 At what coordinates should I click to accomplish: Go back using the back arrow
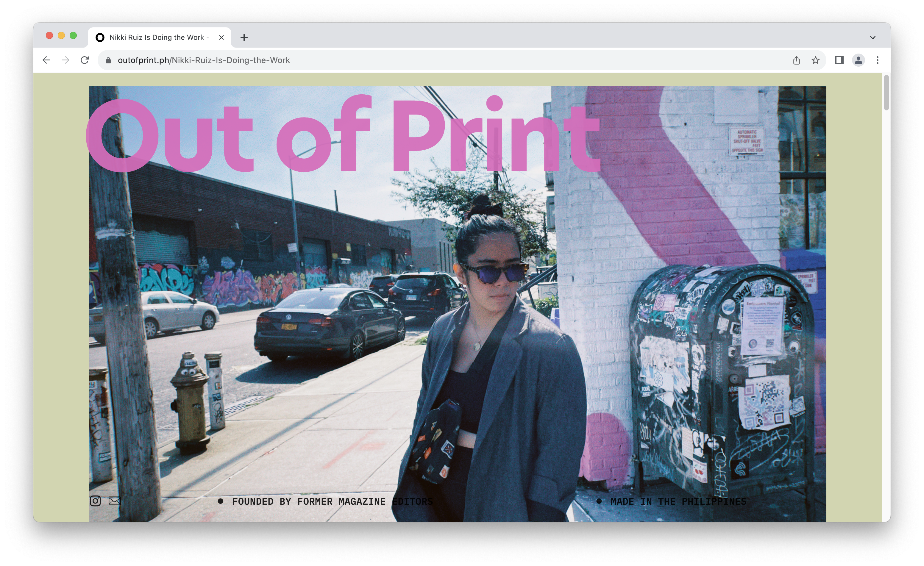[x=46, y=60]
